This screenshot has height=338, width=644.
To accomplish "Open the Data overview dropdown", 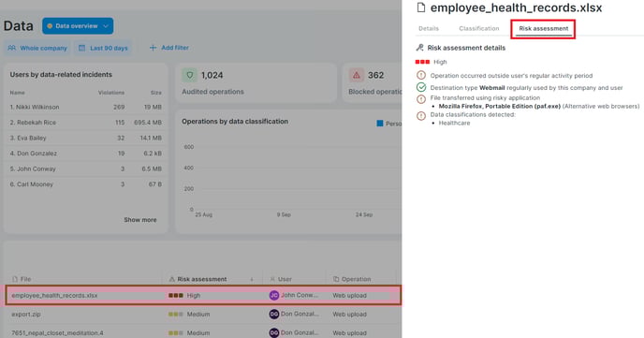I will 78,26.
